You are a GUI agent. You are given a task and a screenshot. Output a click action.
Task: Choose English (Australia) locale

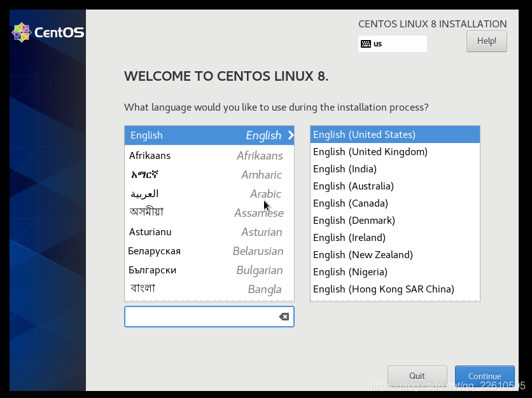click(x=395, y=186)
